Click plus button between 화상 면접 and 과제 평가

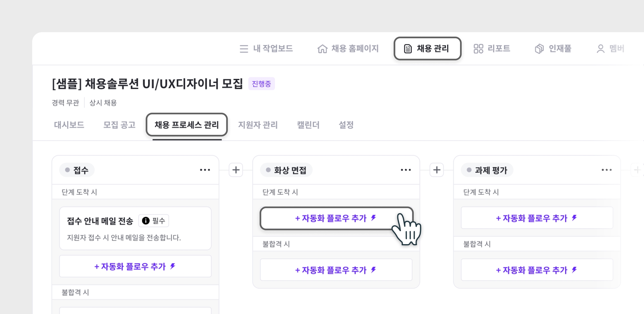point(437,170)
